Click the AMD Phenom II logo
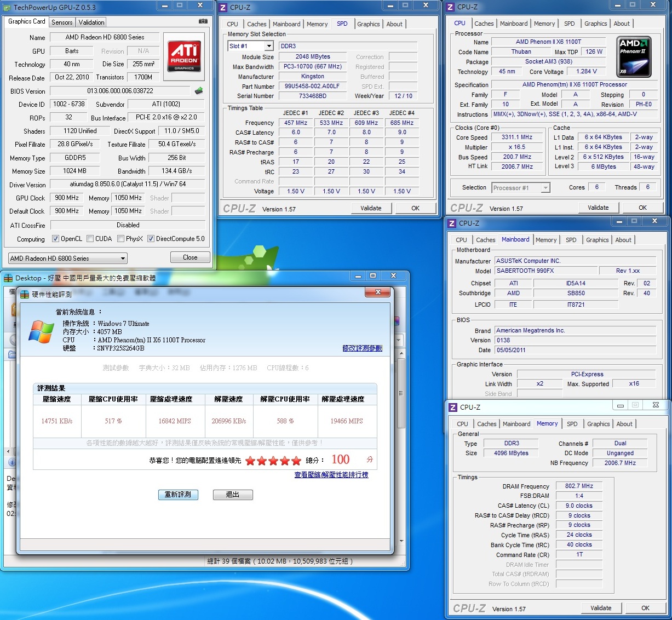Screen dimensions: 672x620 [634, 56]
